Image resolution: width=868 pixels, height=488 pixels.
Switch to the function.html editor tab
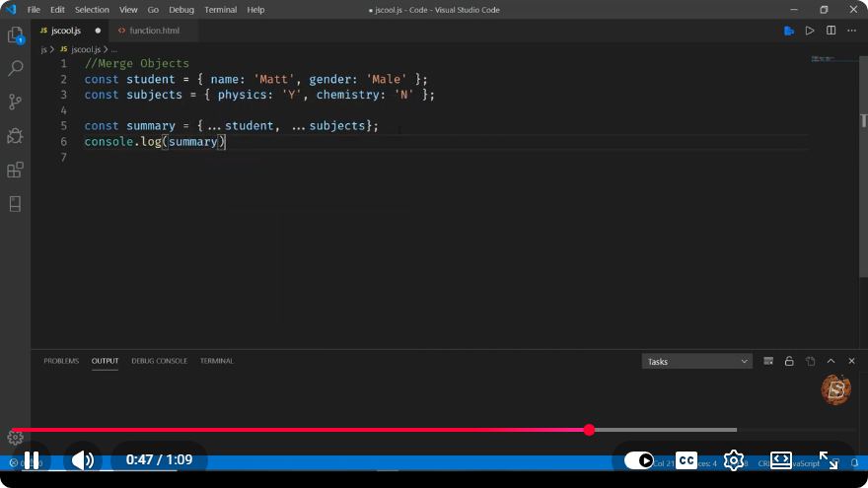click(x=153, y=31)
